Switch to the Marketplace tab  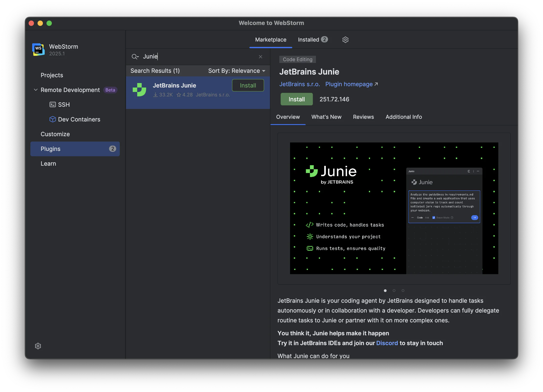(271, 40)
